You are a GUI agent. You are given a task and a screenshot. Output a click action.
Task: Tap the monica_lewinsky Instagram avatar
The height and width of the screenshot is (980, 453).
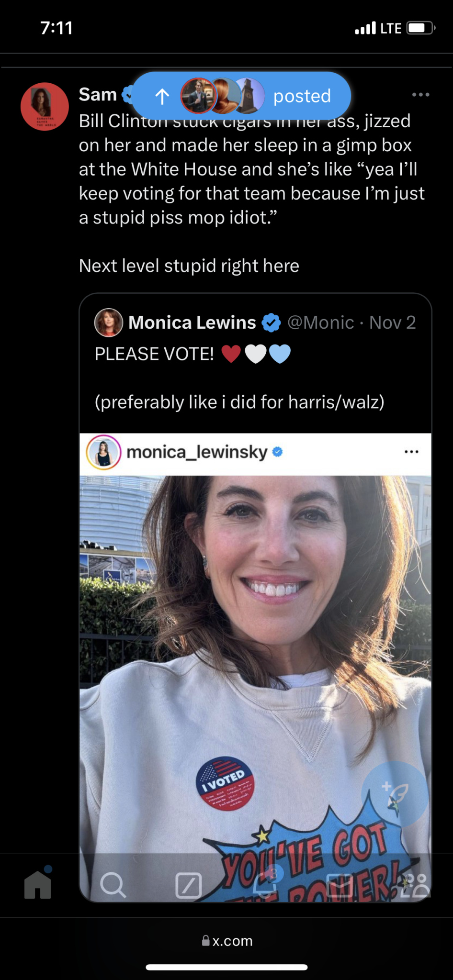click(x=103, y=452)
